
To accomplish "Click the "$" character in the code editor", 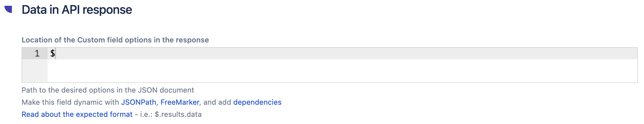I will click(x=52, y=53).
